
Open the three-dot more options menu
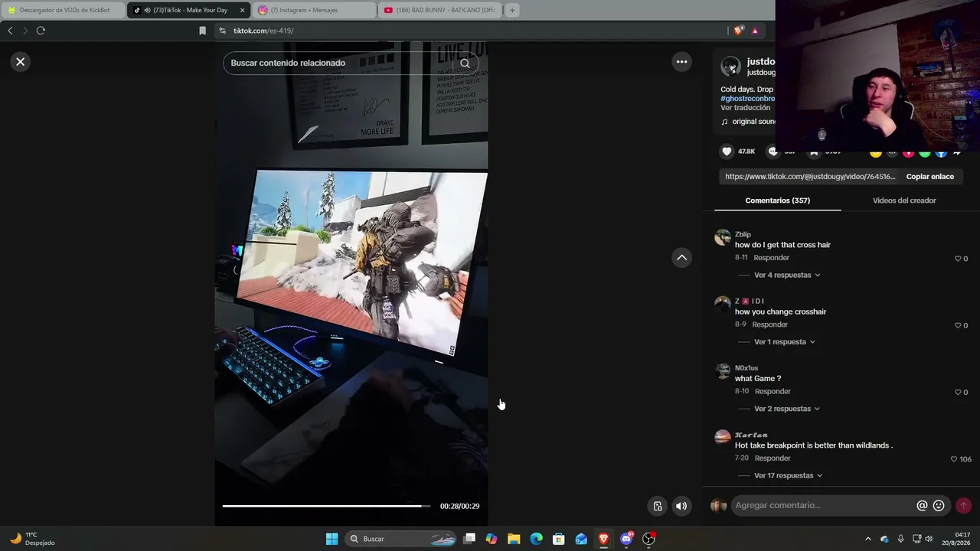click(681, 62)
